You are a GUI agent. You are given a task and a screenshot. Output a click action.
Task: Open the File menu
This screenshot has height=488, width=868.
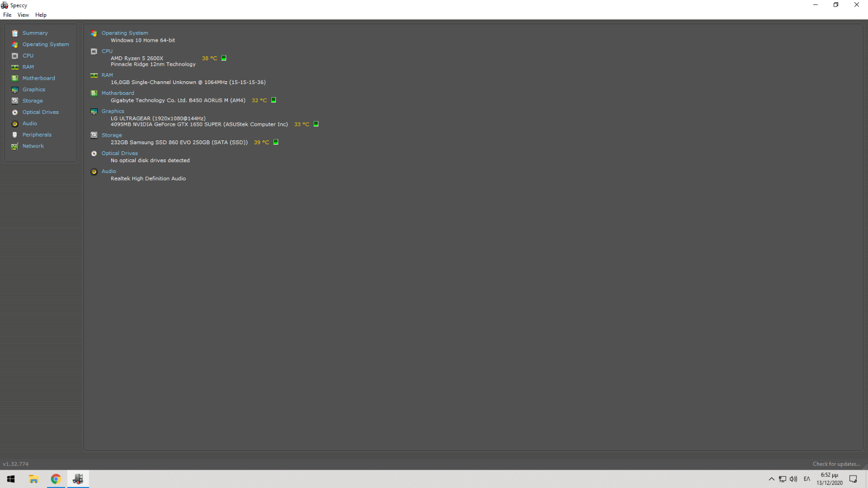[x=7, y=15]
